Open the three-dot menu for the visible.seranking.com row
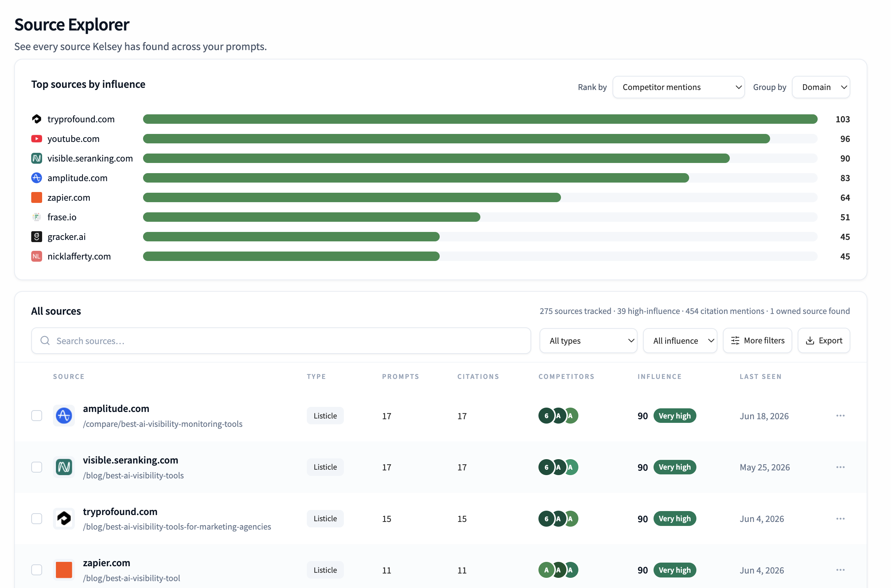 (841, 467)
